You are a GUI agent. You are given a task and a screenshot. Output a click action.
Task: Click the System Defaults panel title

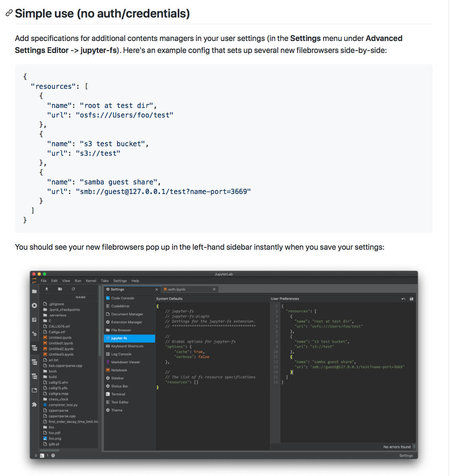pos(169,299)
